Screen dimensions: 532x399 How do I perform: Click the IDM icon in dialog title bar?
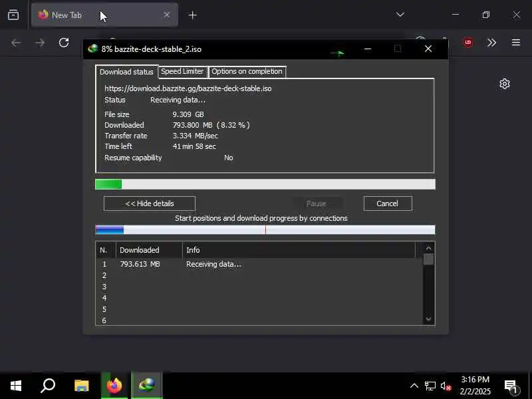pyautogui.click(x=93, y=49)
